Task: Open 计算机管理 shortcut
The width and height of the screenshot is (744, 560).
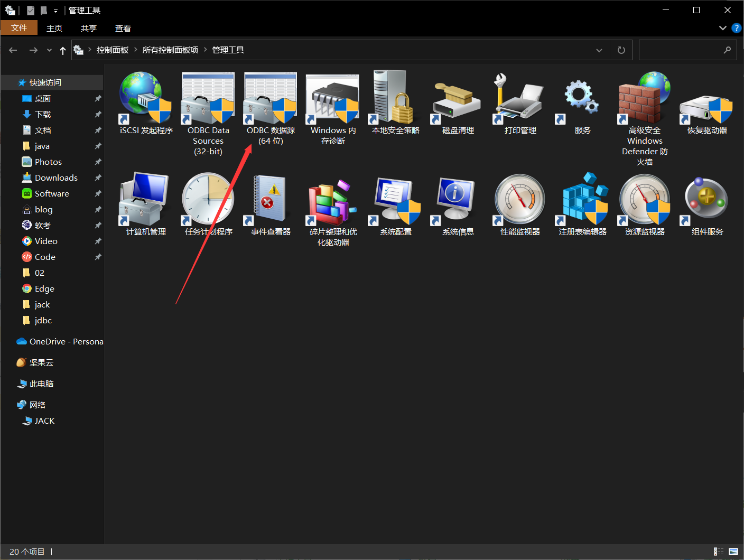Action: [146, 204]
